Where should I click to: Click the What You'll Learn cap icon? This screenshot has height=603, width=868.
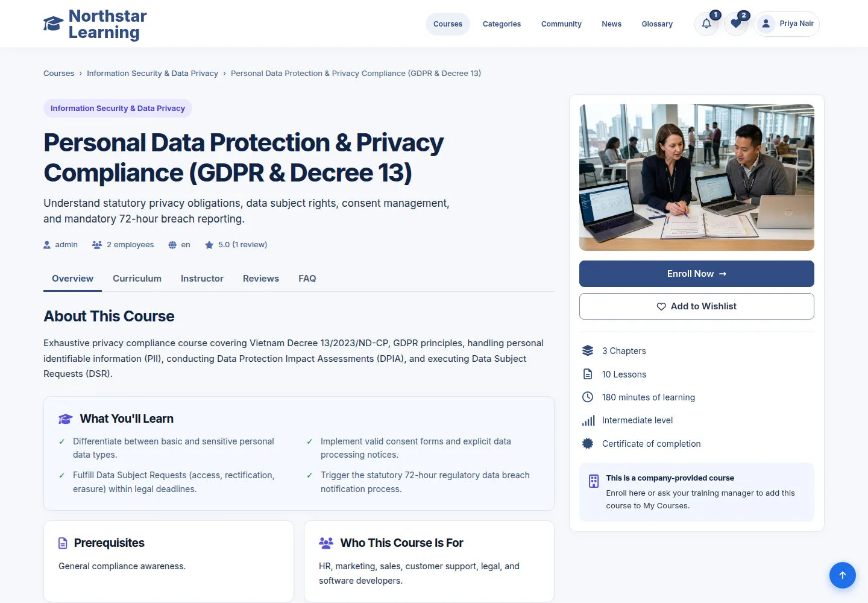pos(65,419)
